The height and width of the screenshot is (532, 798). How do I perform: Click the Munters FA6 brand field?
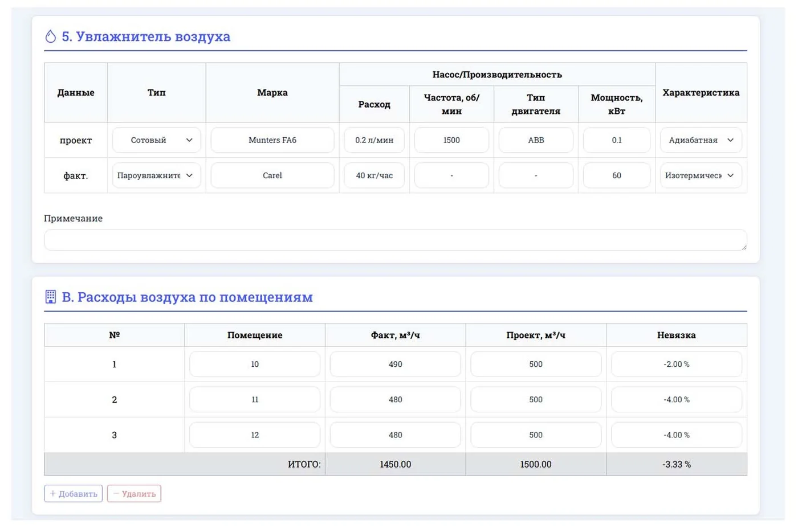[272, 140]
